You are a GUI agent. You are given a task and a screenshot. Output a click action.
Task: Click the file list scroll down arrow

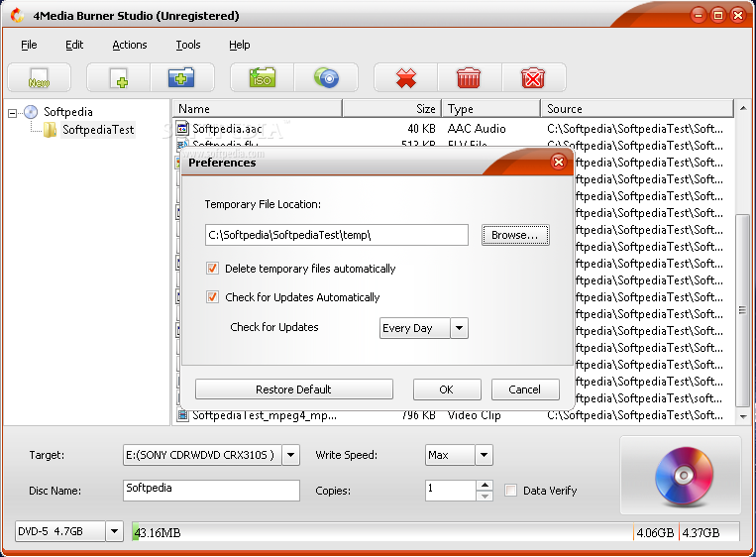coord(742,416)
